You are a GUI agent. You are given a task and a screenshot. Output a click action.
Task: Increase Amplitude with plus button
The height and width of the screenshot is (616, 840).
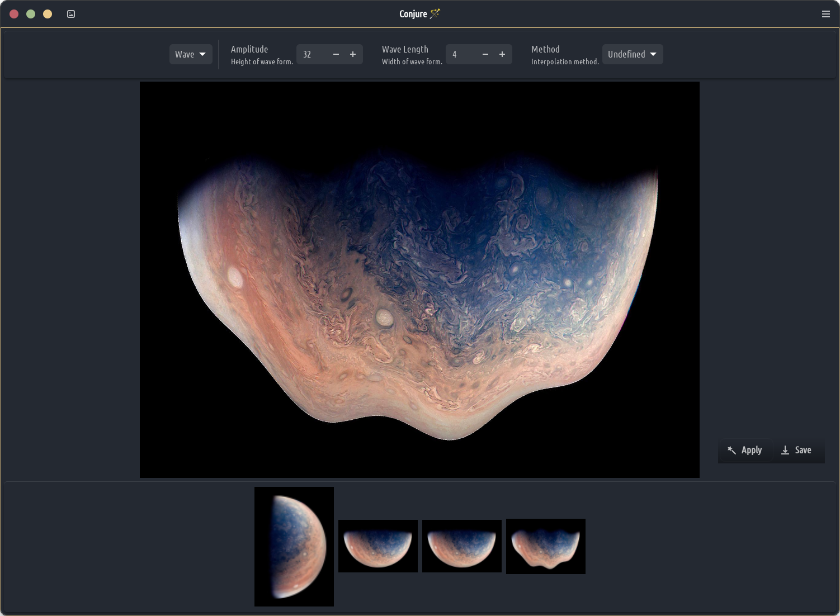[x=353, y=54]
